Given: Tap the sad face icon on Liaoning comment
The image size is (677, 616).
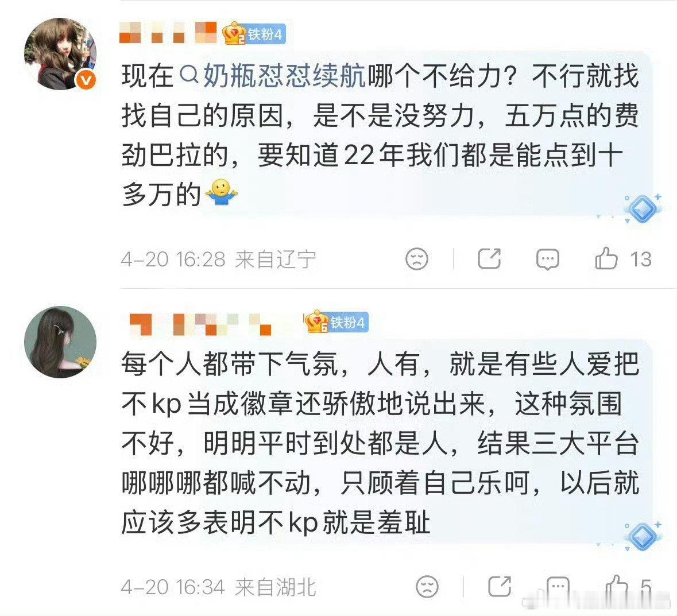Looking at the screenshot, I should tap(417, 259).
